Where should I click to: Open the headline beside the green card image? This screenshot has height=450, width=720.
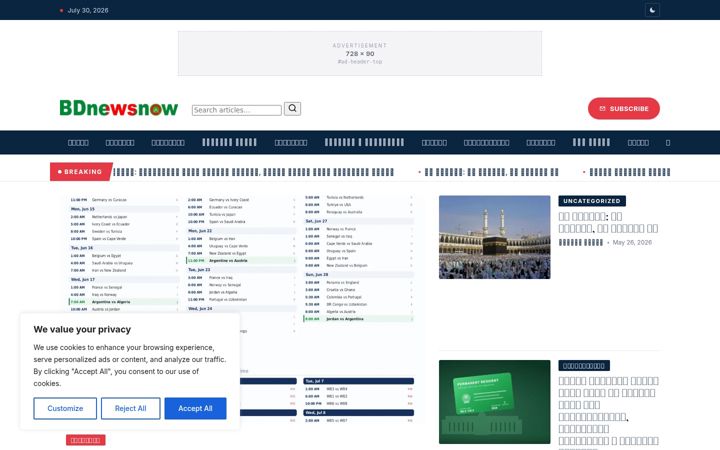[x=608, y=411]
